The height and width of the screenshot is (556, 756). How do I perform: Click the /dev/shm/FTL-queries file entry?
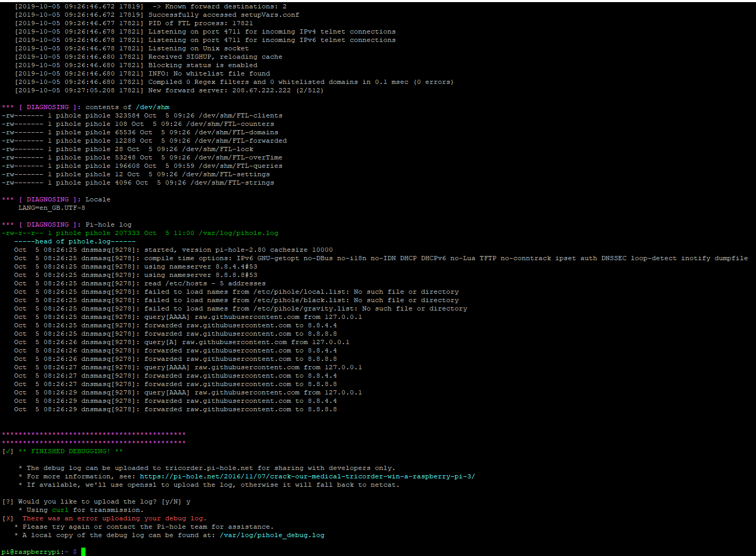[142, 166]
